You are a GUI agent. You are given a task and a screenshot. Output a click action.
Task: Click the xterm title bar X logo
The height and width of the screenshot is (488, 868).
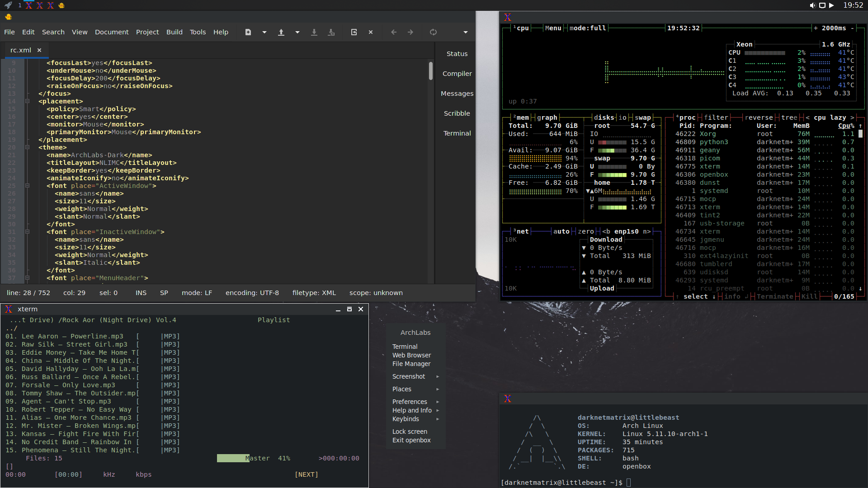(x=9, y=309)
